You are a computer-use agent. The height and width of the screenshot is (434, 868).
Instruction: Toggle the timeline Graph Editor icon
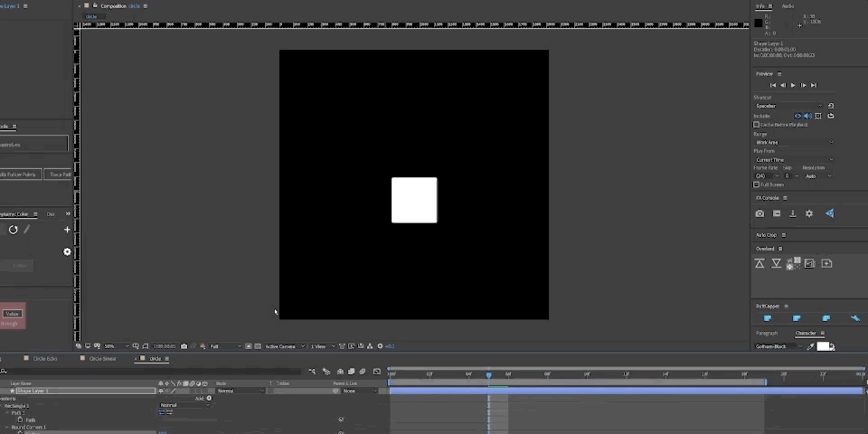tap(377, 372)
